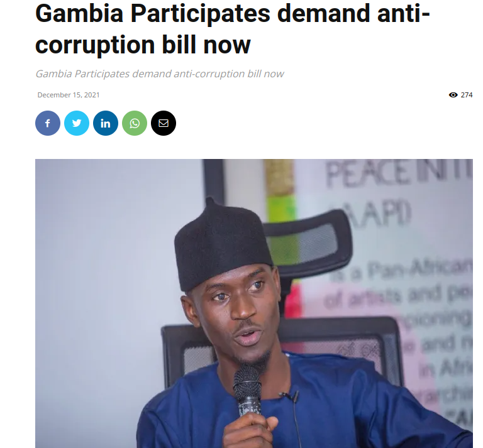
Task: Click the December 15, 2021 date
Action: pos(69,95)
